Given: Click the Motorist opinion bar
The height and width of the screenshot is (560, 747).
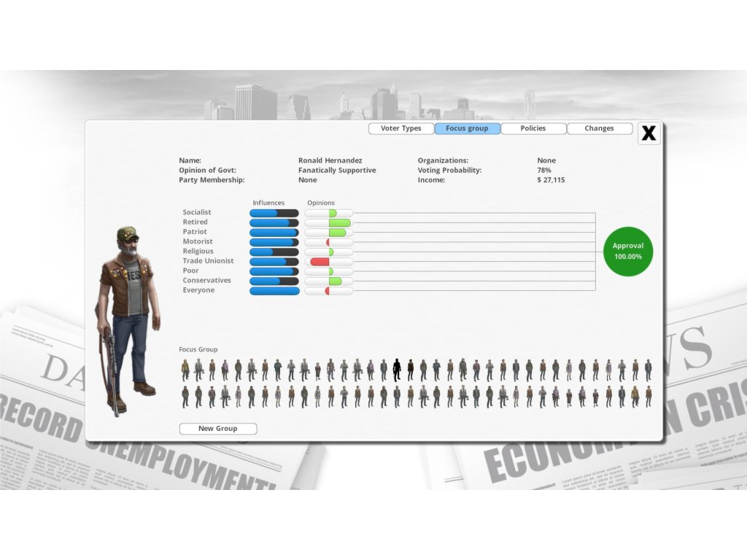Looking at the screenshot, I should [x=329, y=242].
